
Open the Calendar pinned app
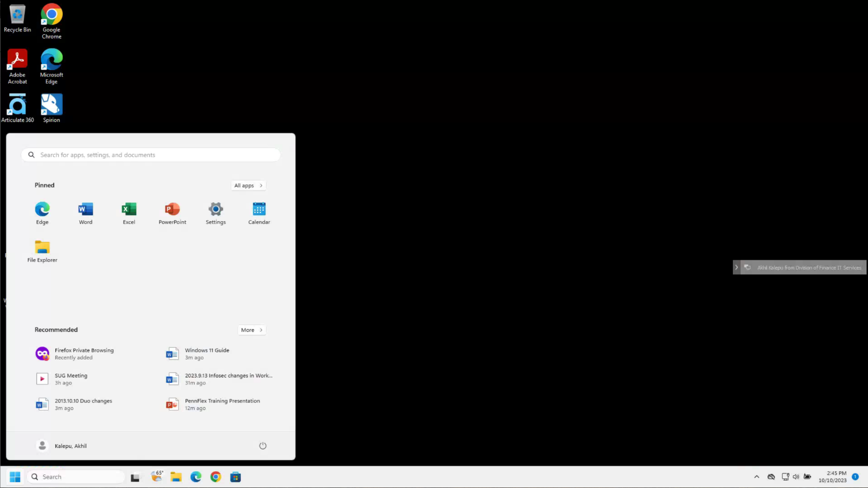[259, 213]
